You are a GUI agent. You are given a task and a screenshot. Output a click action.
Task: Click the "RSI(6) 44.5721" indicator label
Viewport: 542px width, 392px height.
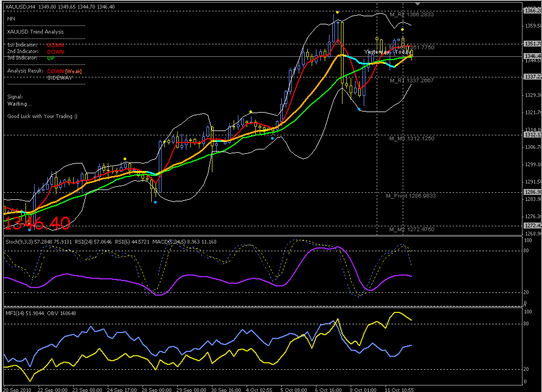pos(132,242)
